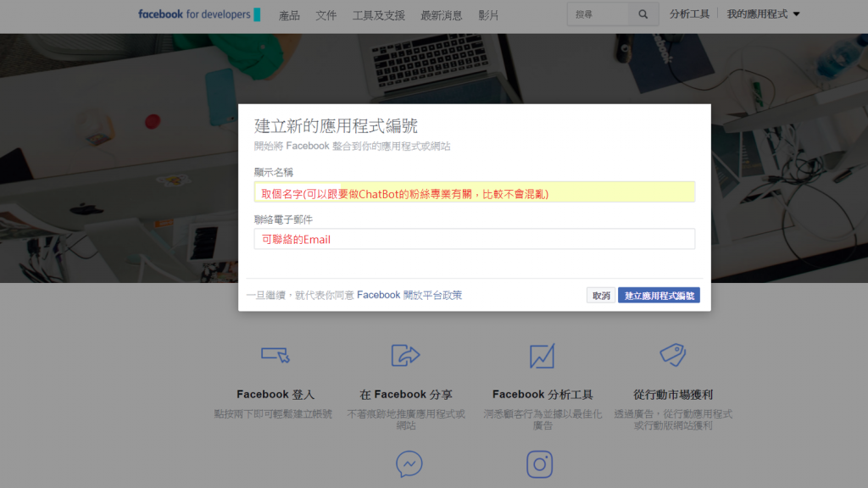Click the 顯示名稱 label

point(274,173)
